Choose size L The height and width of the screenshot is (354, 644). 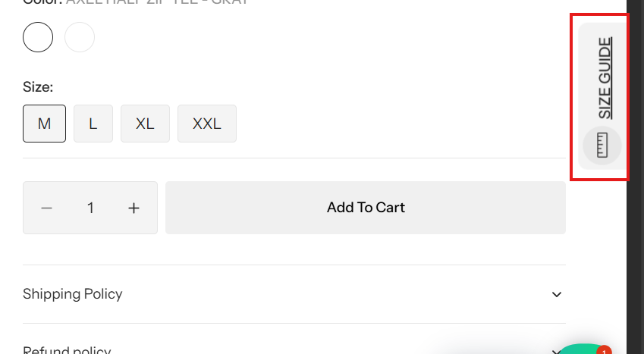(93, 124)
